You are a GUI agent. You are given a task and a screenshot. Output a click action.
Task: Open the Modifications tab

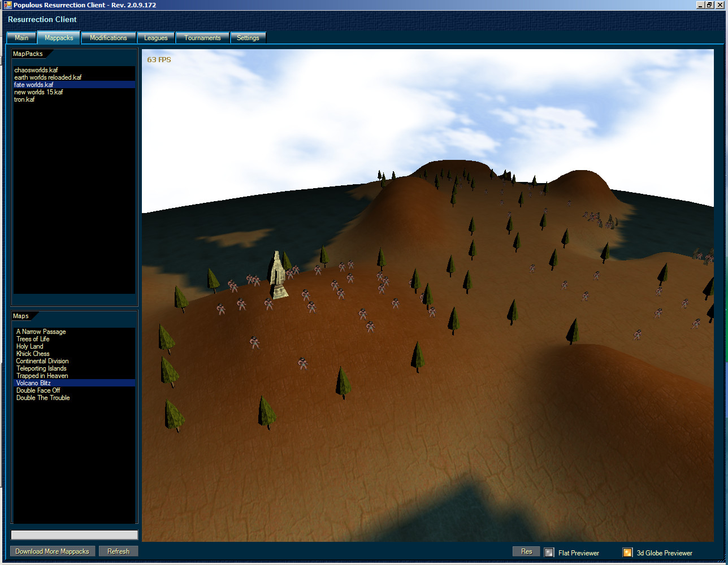click(109, 38)
